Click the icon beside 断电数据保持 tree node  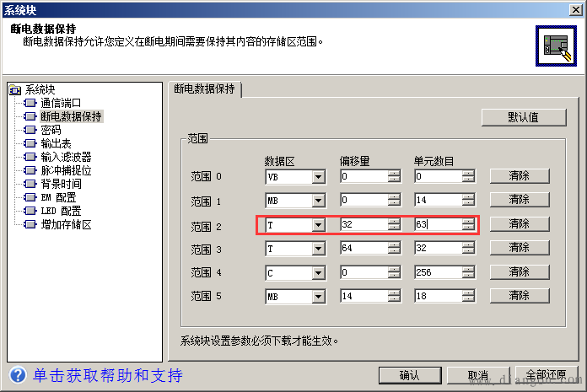[30, 116]
